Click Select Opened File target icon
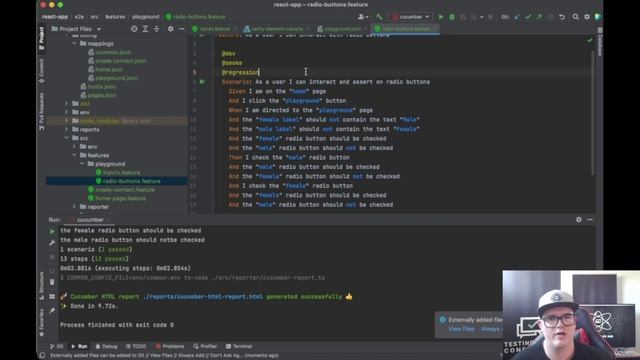Image resolution: width=640 pixels, height=360 pixels. point(134,29)
